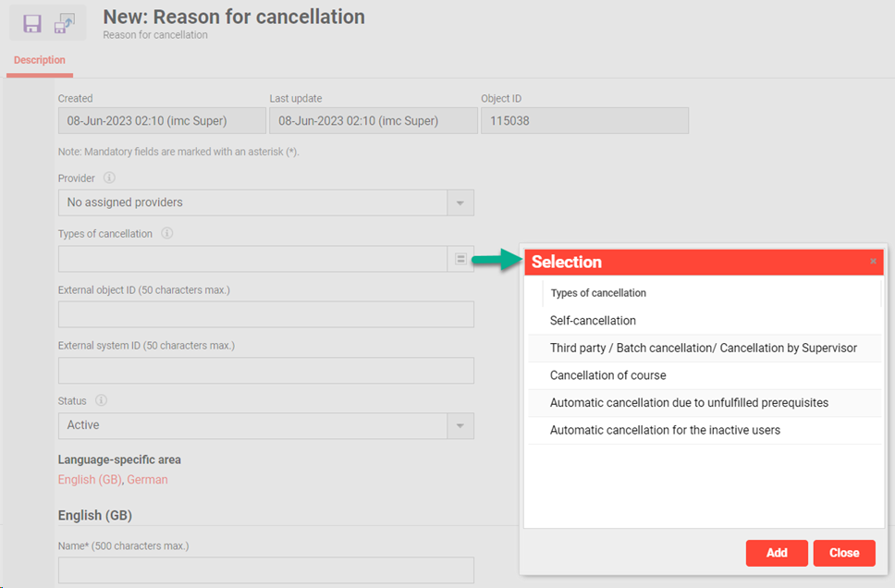895x588 pixels.
Task: Open the Status dropdown showing Active
Action: tap(460, 425)
